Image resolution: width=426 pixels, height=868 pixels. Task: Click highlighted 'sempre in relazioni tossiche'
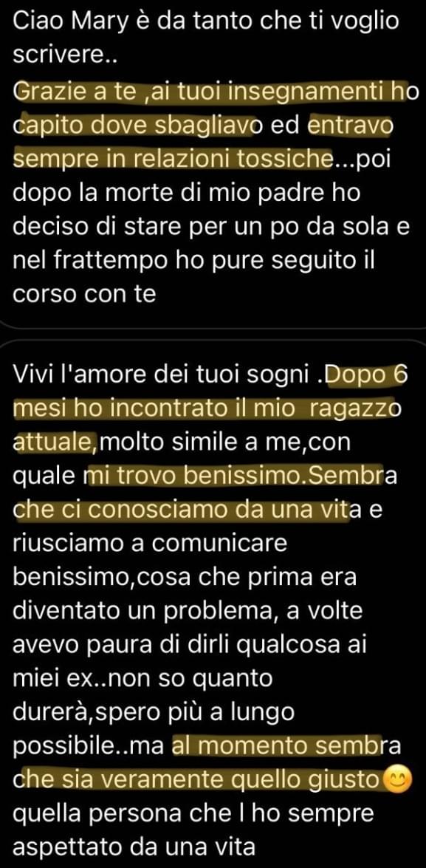pyautogui.click(x=172, y=160)
